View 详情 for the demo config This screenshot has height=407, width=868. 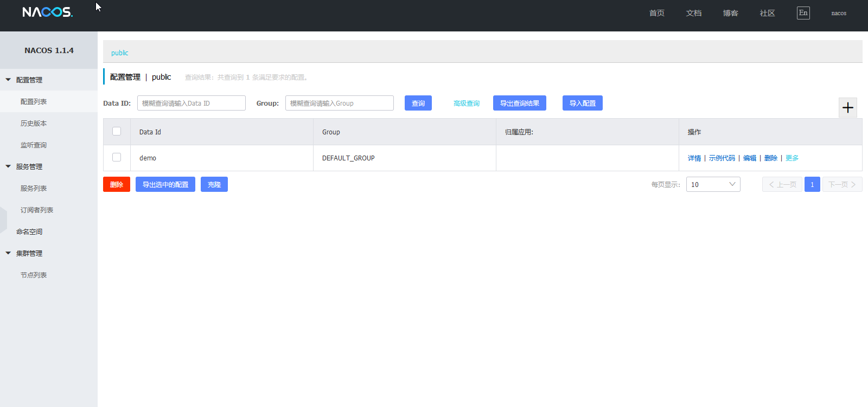(694, 158)
